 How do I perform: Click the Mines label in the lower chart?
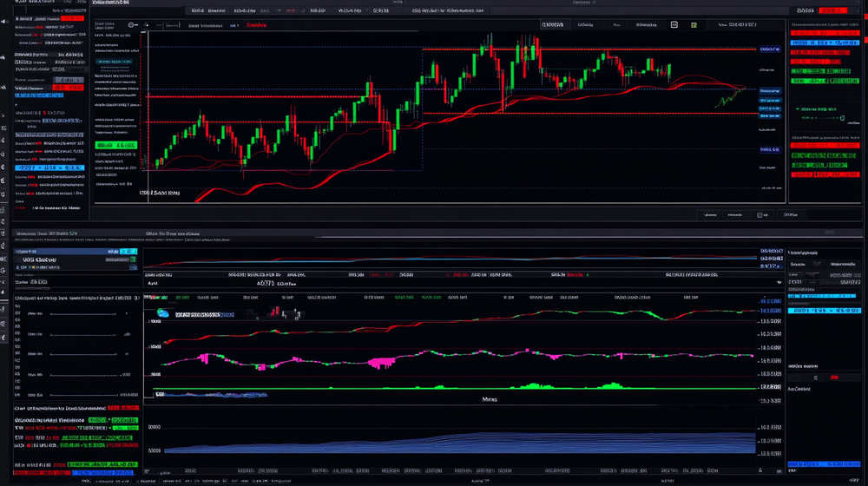492,399
